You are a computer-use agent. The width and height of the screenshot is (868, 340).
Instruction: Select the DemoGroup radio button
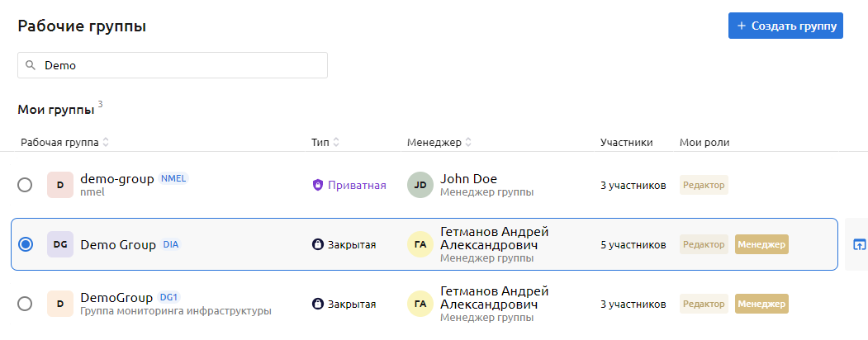pos(25,304)
